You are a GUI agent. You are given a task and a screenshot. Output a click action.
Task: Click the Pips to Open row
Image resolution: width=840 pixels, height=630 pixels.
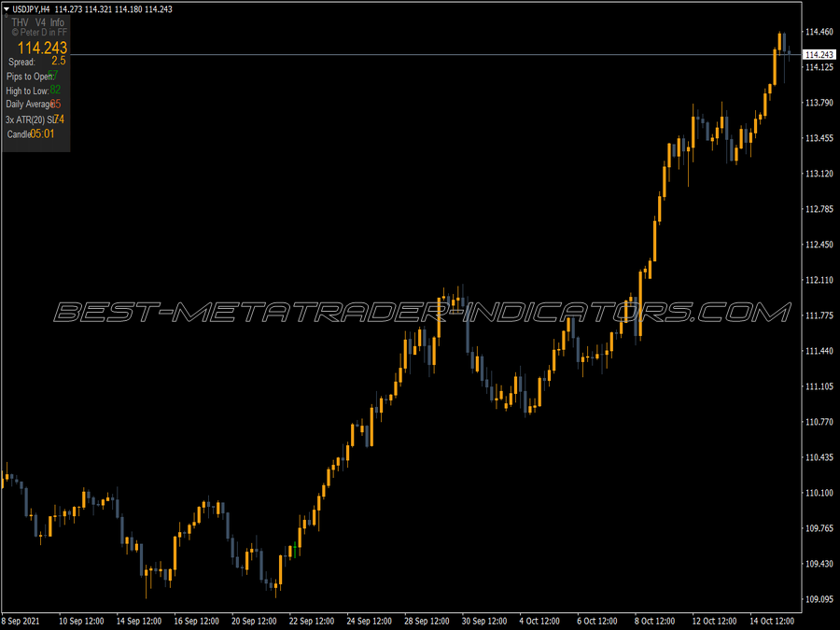(32, 77)
